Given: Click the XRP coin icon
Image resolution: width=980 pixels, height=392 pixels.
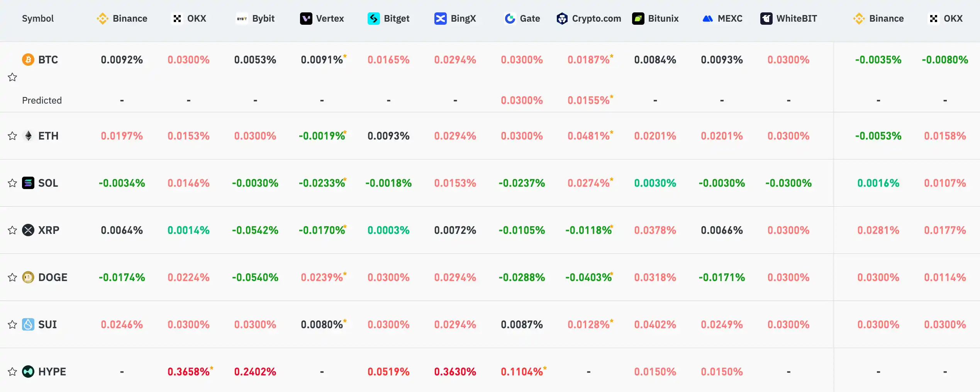Looking at the screenshot, I should pos(28,230).
